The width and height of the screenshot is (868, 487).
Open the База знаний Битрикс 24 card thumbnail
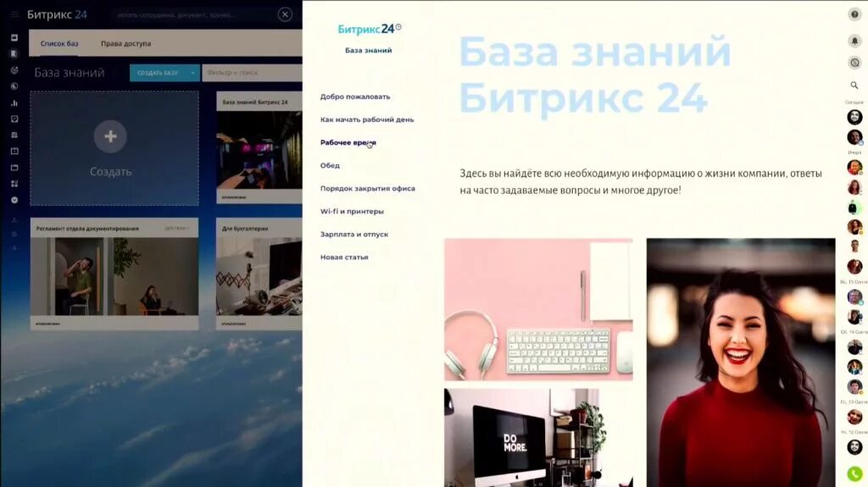259,149
